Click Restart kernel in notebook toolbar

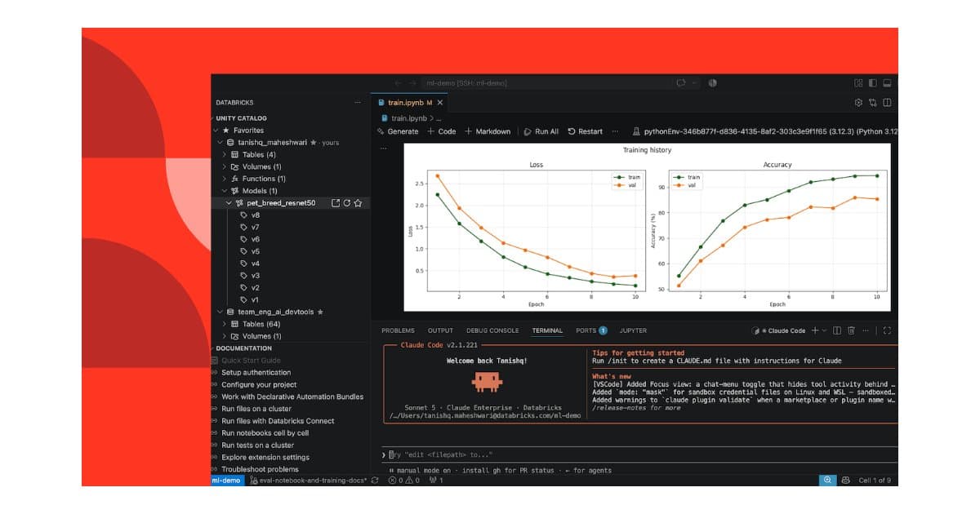586,131
